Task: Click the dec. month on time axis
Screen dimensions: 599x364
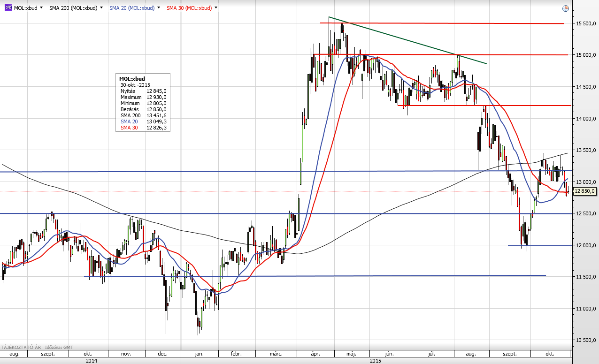Action: (x=163, y=354)
